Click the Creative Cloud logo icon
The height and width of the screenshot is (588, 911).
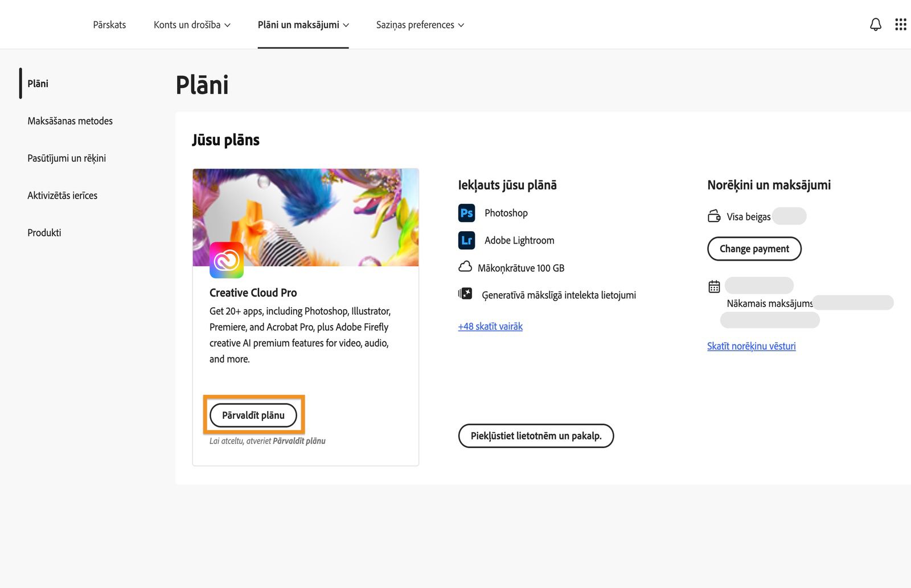click(227, 260)
